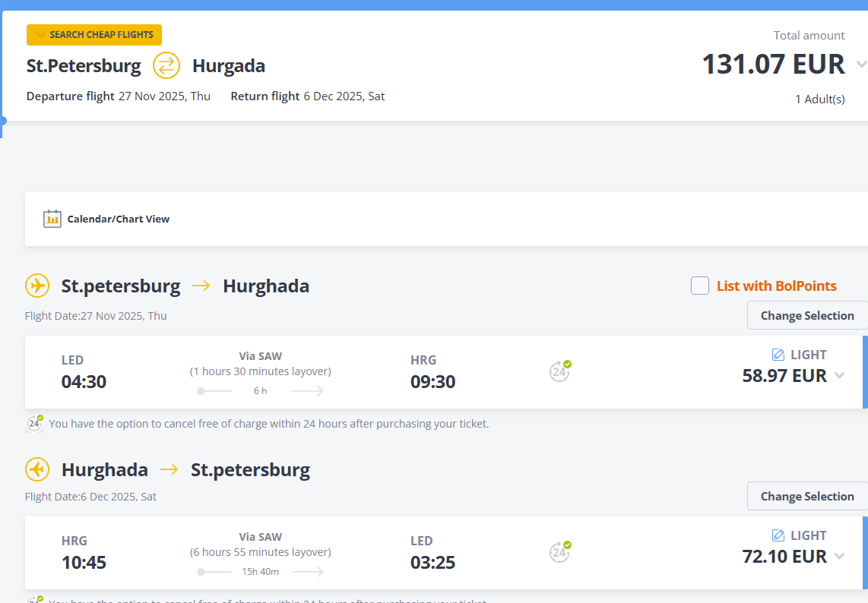Click the outbound airplane icon next to St.petersburg

tap(37, 286)
